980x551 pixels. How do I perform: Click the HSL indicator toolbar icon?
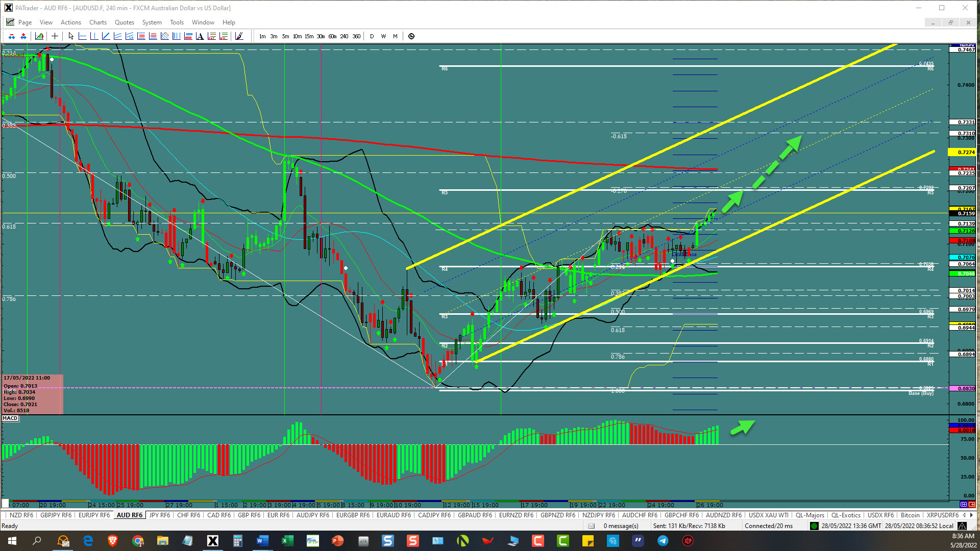[x=224, y=36]
